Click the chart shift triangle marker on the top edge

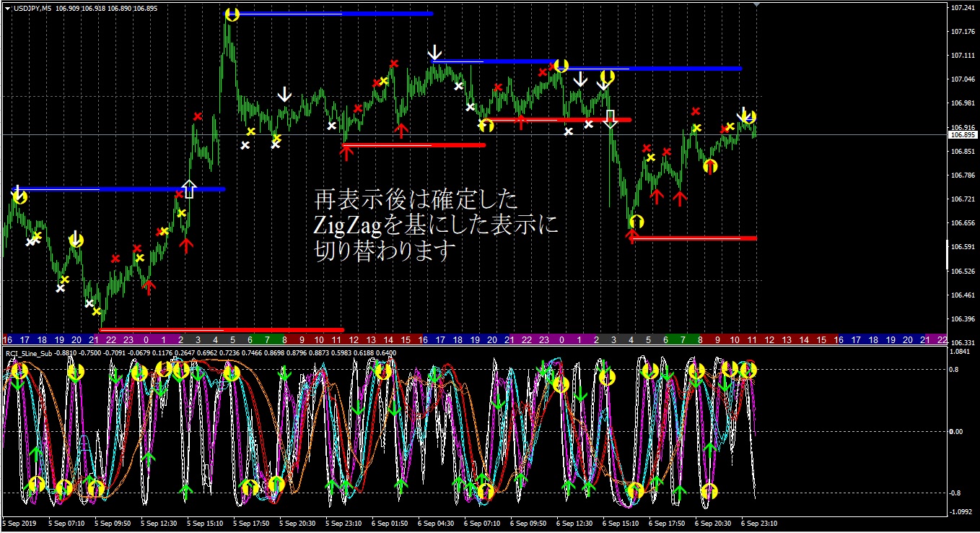point(756,4)
